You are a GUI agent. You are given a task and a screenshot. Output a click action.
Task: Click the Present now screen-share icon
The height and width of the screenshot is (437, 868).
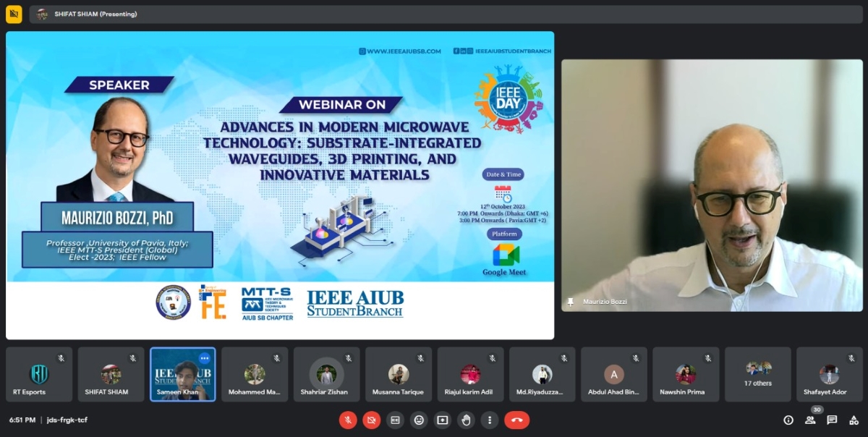click(443, 420)
